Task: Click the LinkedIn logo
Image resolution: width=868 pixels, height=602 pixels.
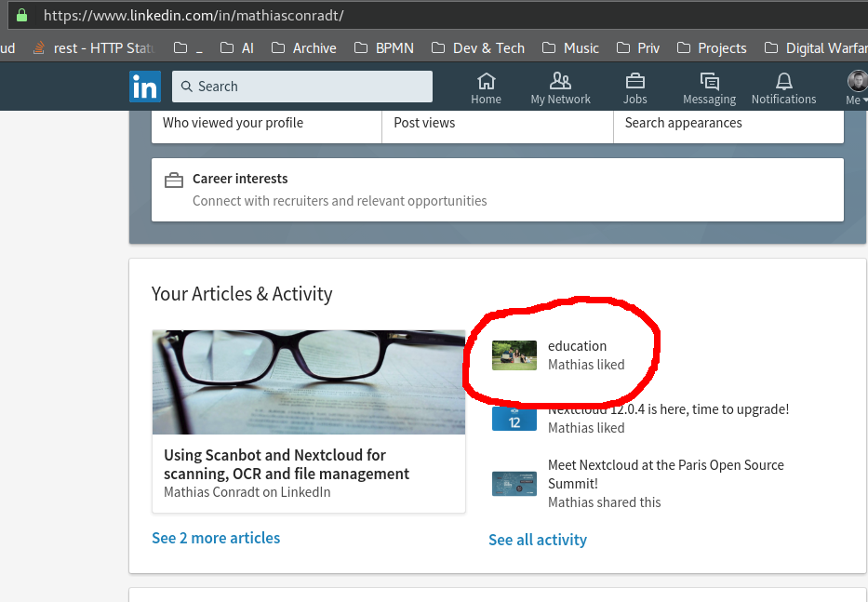Action: pos(145,87)
